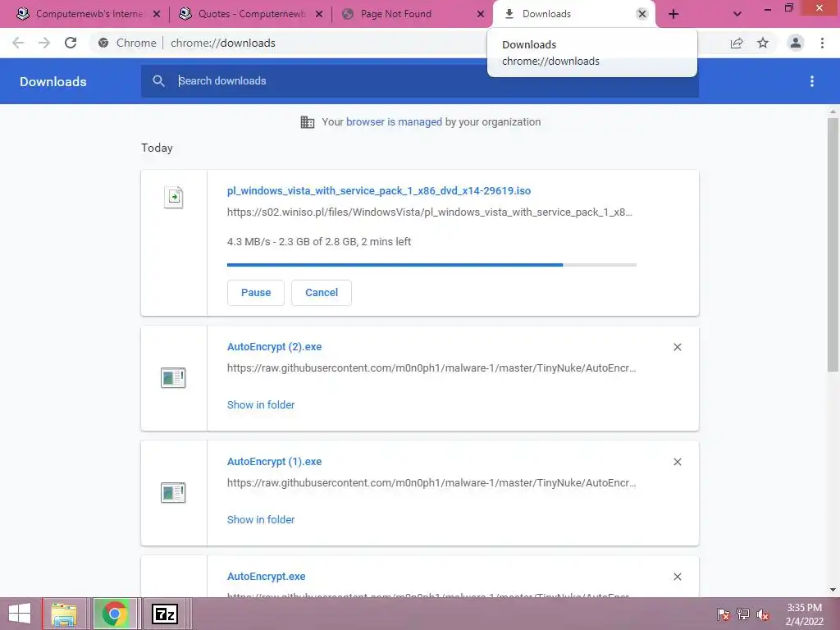Cancel the Vista ISO download
840x630 pixels.
(322, 293)
